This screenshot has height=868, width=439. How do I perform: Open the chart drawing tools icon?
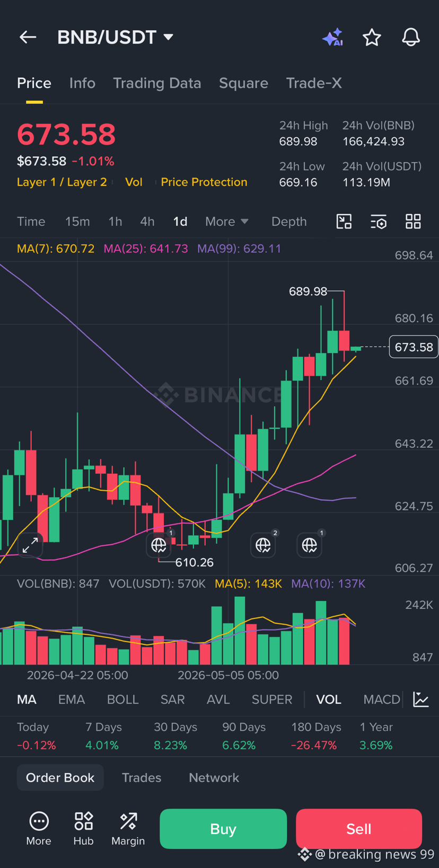tap(344, 222)
